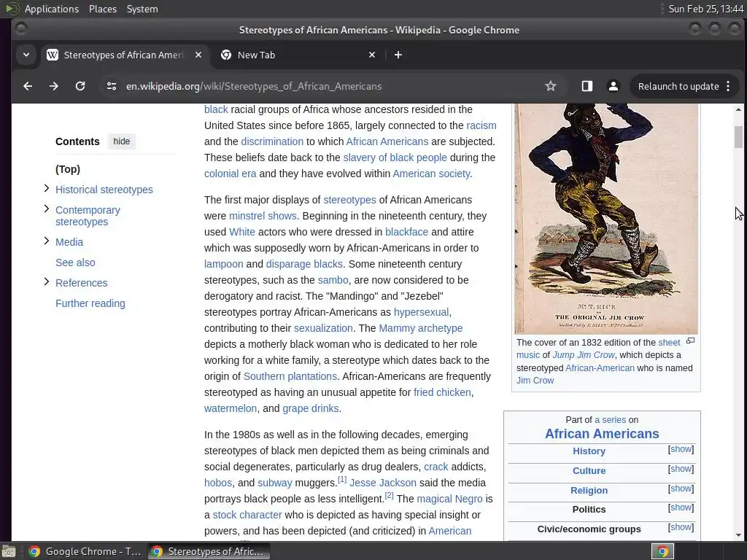Expand Contemporary stereotypes section
This screenshot has width=747, height=560.
tap(46, 209)
